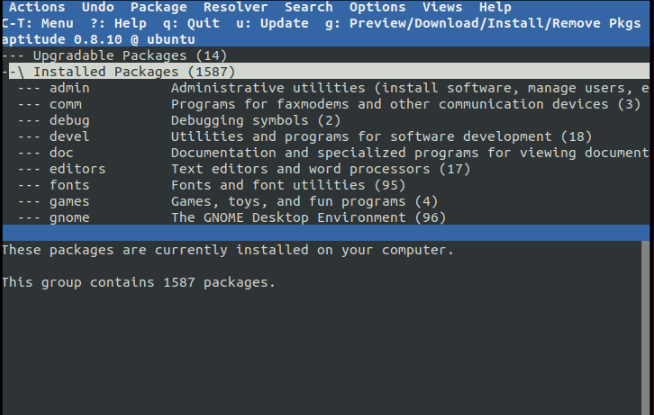Open the Search menu
Viewport: 654px width, 415px height.
point(309,7)
